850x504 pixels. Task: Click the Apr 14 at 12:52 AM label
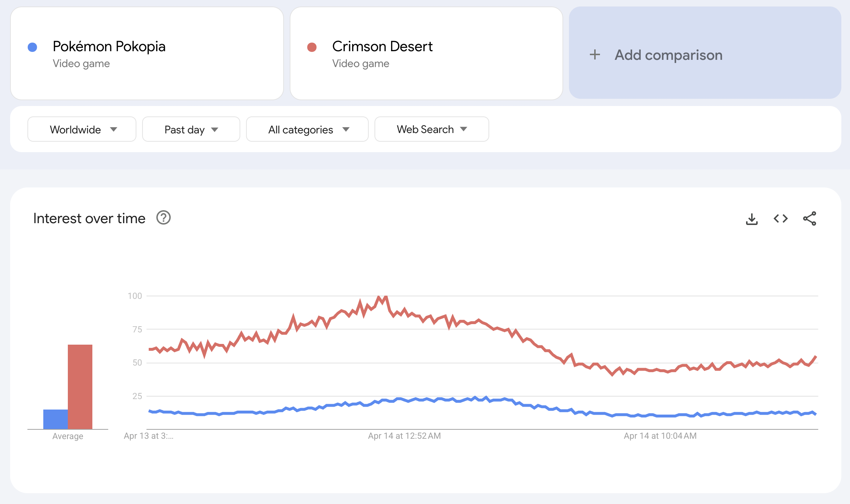(404, 436)
